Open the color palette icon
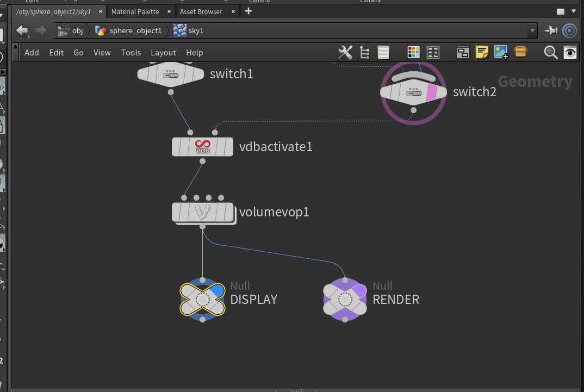 pos(413,53)
